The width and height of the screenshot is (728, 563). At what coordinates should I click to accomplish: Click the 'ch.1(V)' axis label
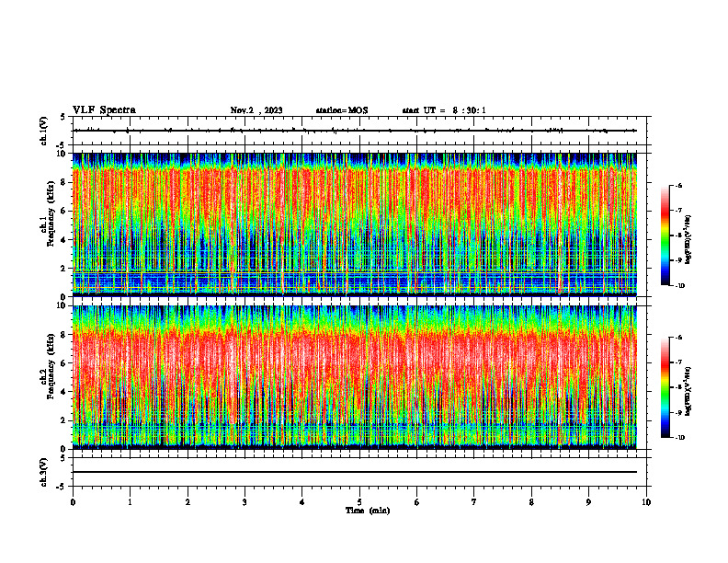[x=43, y=131]
